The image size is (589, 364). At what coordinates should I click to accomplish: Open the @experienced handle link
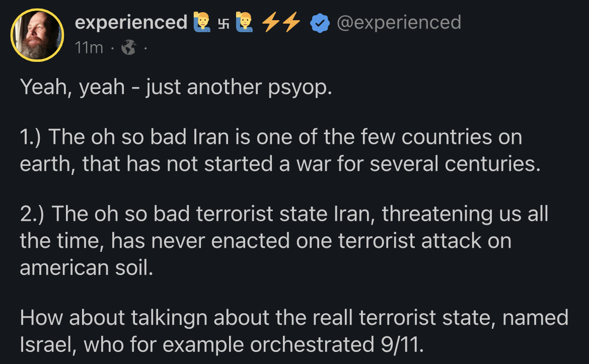point(398,23)
